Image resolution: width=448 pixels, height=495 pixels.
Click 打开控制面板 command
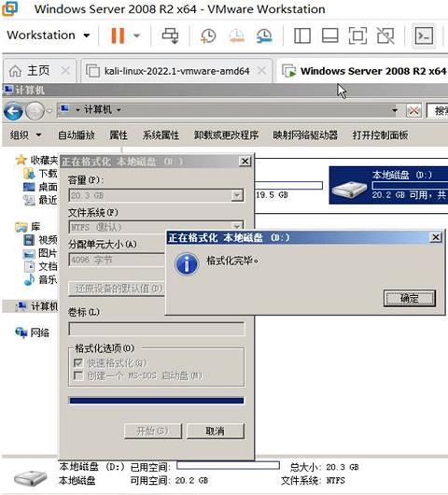click(380, 135)
